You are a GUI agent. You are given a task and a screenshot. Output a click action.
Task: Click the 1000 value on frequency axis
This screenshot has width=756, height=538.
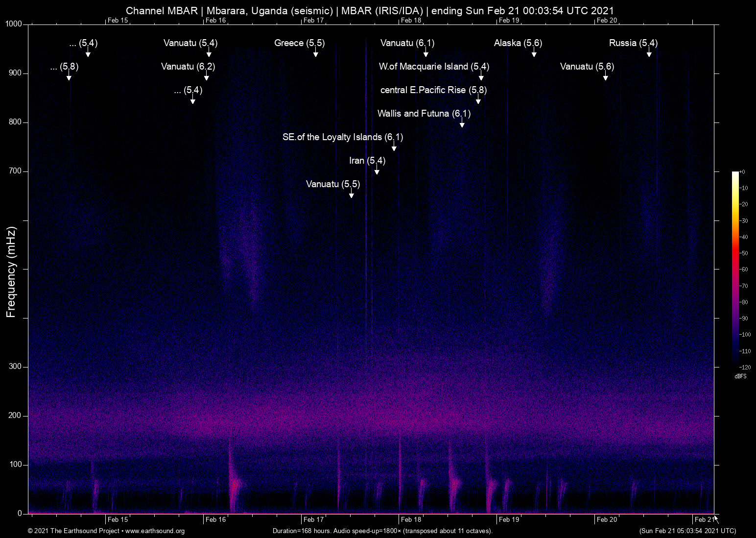(x=13, y=24)
